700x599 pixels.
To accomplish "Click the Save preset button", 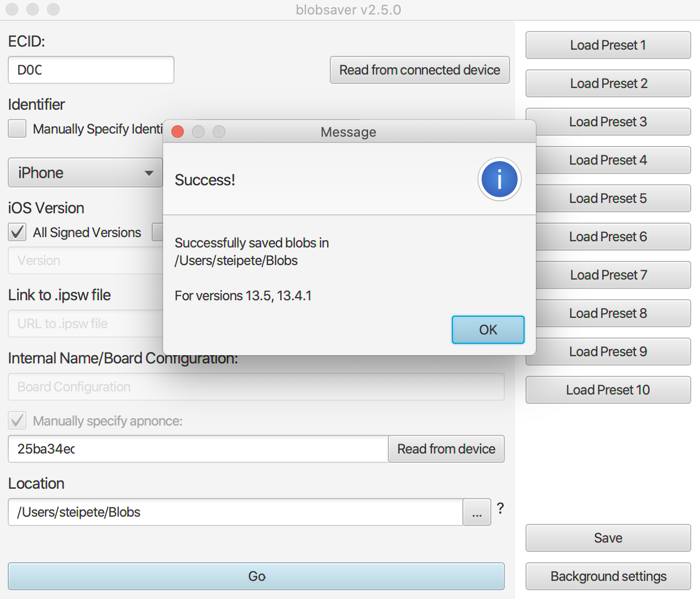I will click(608, 538).
